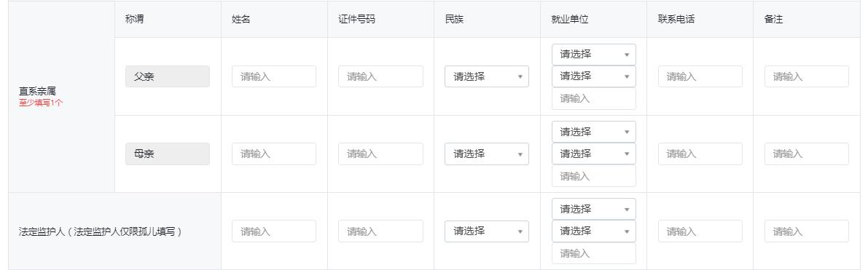Screen dimensions: 868x270
Task: Open the father's ethnicity (民族) dropdown
Action: [x=487, y=76]
